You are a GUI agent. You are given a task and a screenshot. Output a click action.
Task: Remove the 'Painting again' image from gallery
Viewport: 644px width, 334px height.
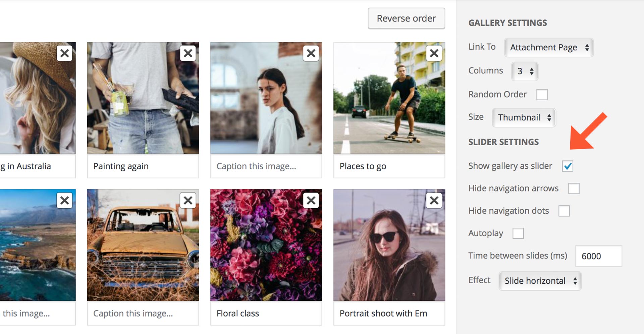[x=188, y=53]
